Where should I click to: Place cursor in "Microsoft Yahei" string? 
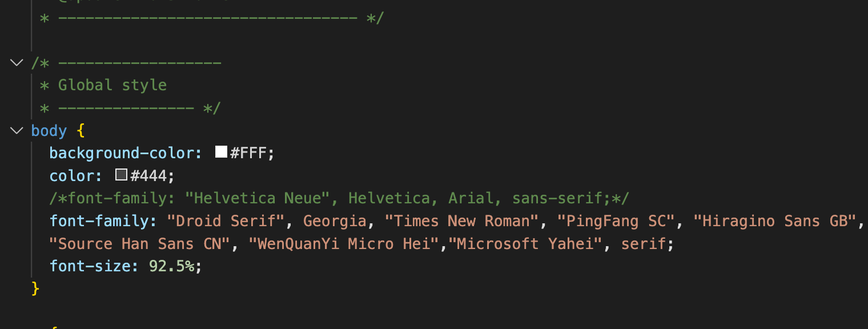coord(525,244)
